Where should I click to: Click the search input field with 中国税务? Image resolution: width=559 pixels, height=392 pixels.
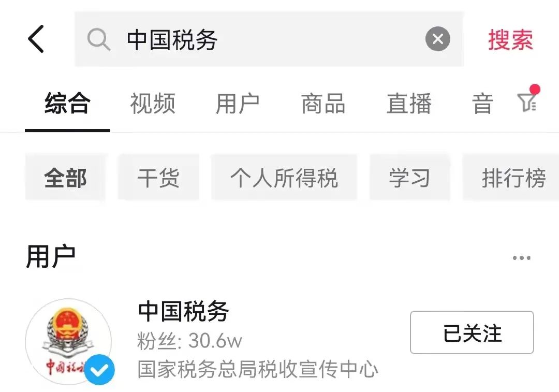(269, 39)
